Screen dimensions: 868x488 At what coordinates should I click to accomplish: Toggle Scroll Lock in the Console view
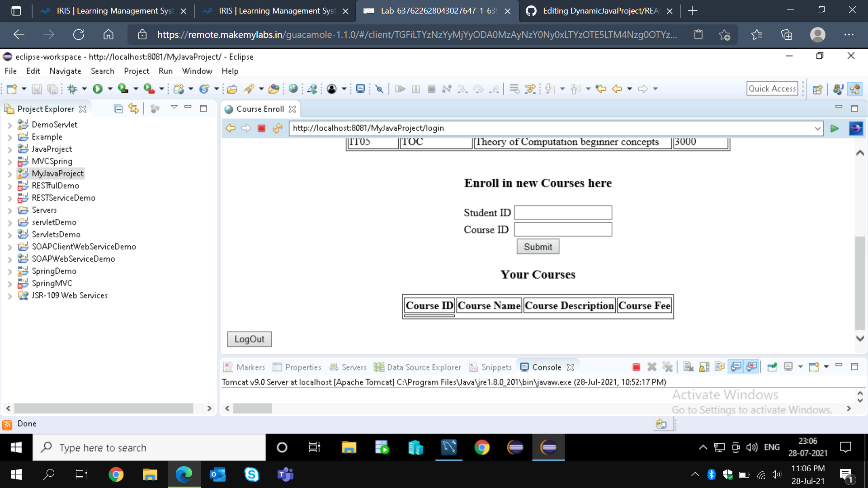tap(704, 366)
